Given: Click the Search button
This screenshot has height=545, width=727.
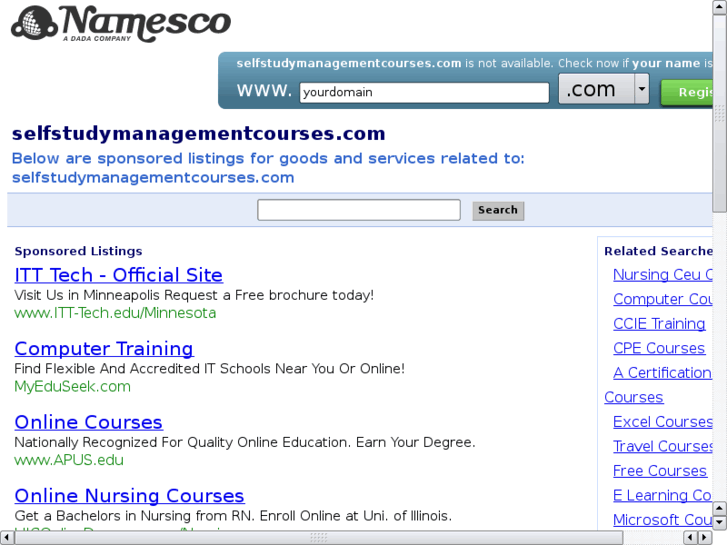Looking at the screenshot, I should (x=498, y=211).
